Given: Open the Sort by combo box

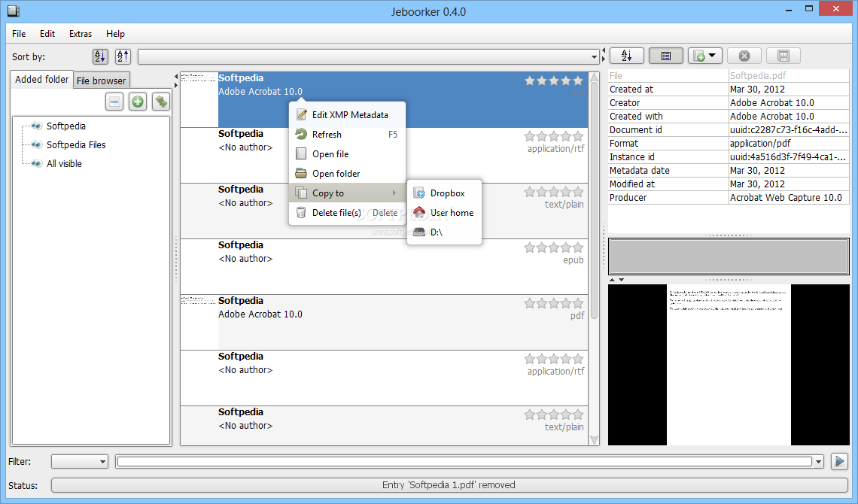Looking at the screenshot, I should click(369, 56).
